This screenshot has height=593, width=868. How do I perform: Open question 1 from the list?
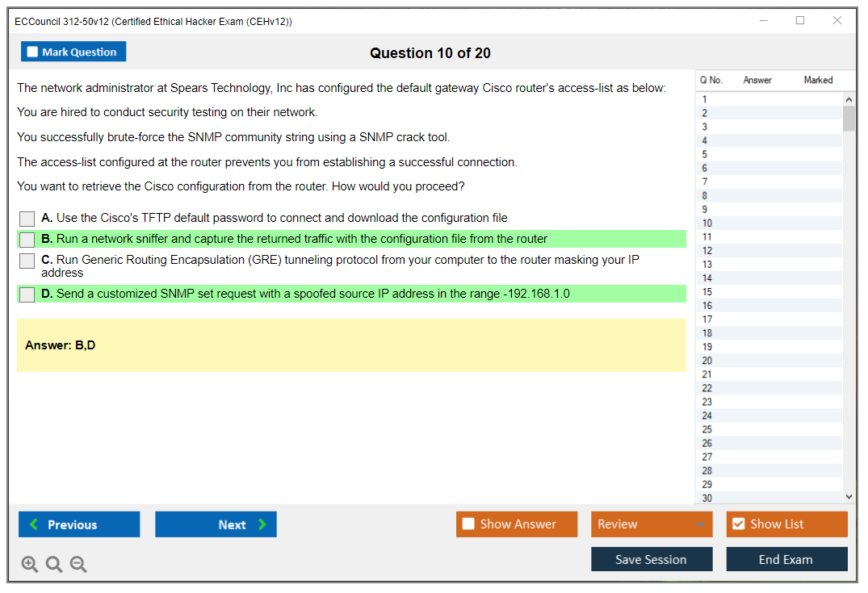coord(705,99)
